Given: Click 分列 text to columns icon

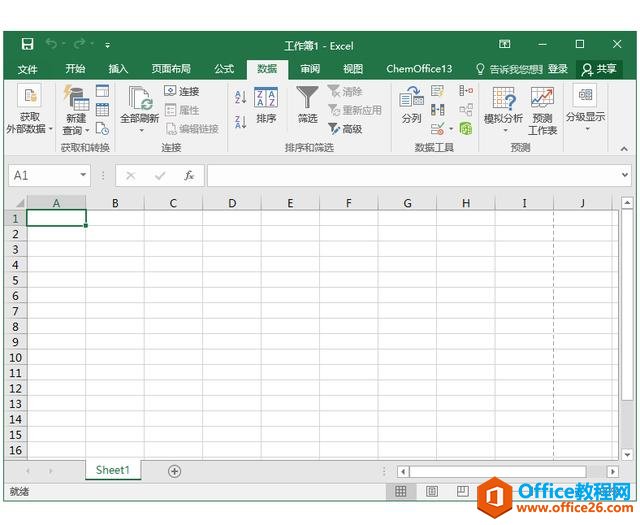Looking at the screenshot, I should coord(411,105).
